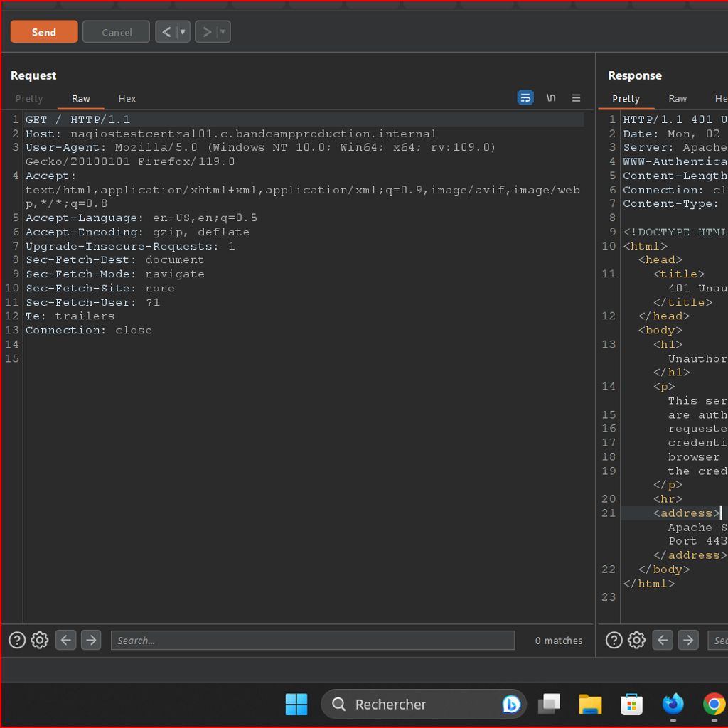Viewport: 728px width, 728px height.
Task: Click the <address> tag in response
Action: coord(686,513)
